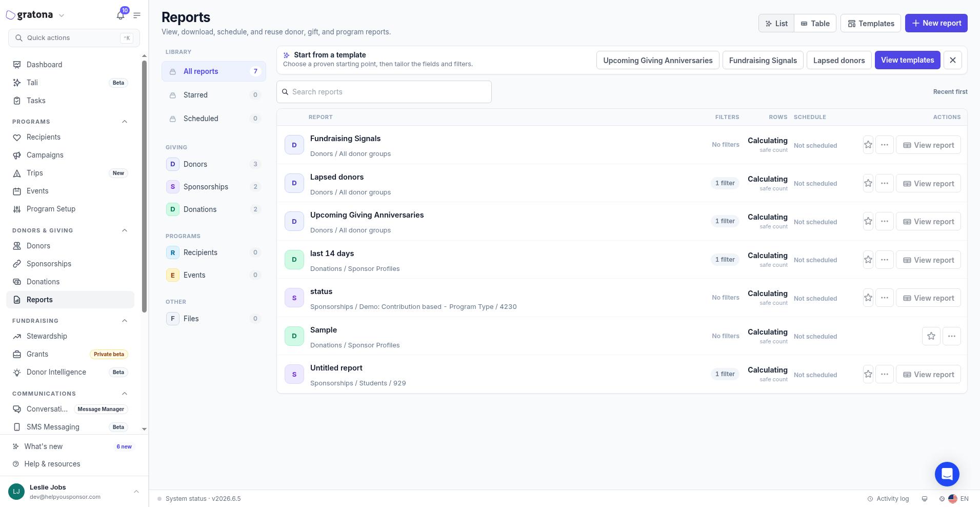The image size is (980, 507).
Task: View the Untitled report
Action: 928,375
